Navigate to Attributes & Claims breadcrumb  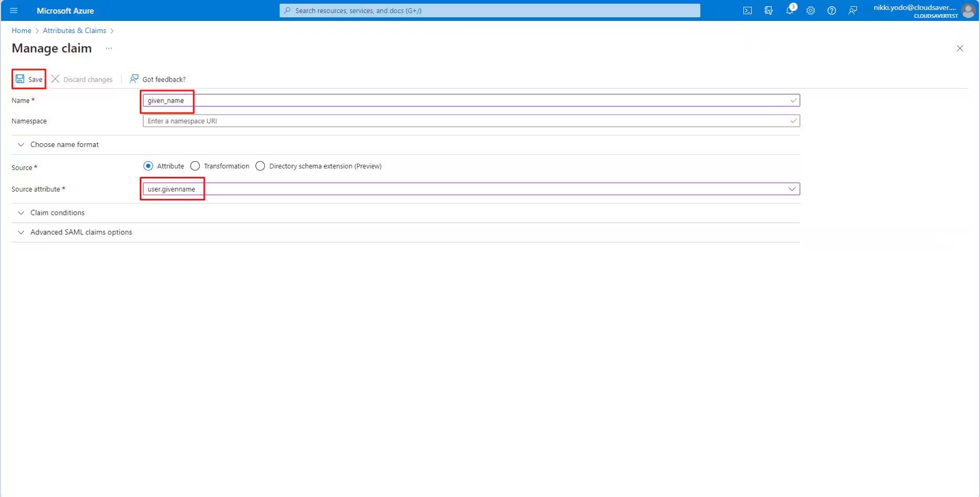click(74, 30)
